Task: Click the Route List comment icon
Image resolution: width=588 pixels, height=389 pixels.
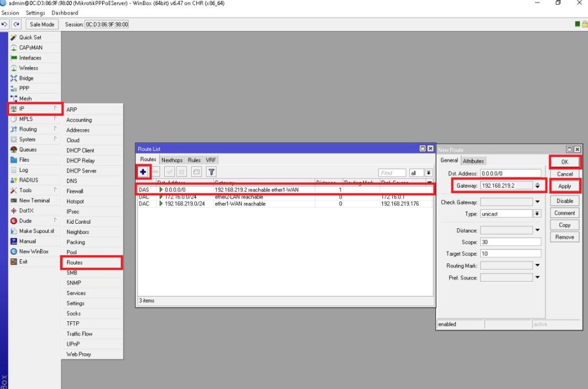Action: click(x=196, y=172)
